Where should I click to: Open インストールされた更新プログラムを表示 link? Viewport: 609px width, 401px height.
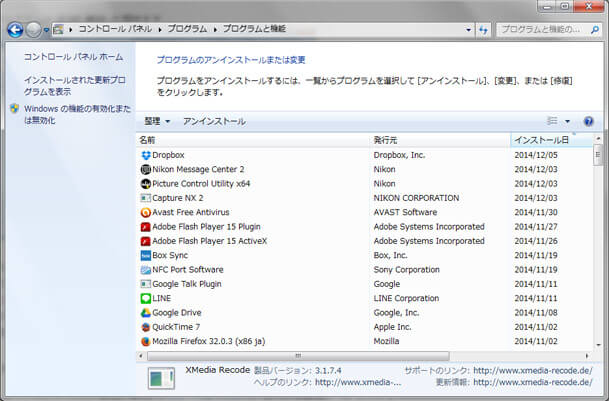pos(75,85)
